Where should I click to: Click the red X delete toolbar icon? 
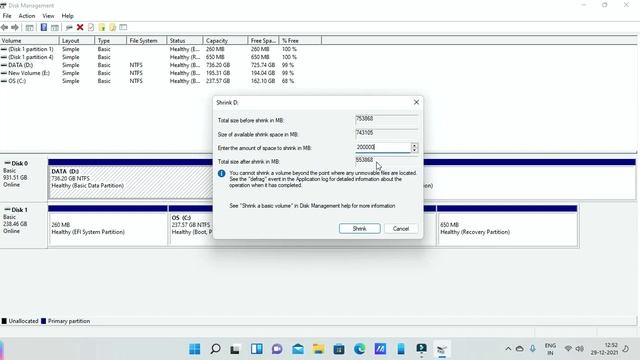(x=80, y=27)
